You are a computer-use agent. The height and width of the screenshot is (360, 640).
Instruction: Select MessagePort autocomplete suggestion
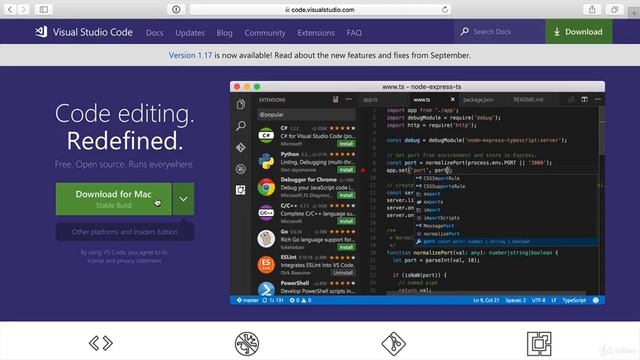[x=506, y=226]
